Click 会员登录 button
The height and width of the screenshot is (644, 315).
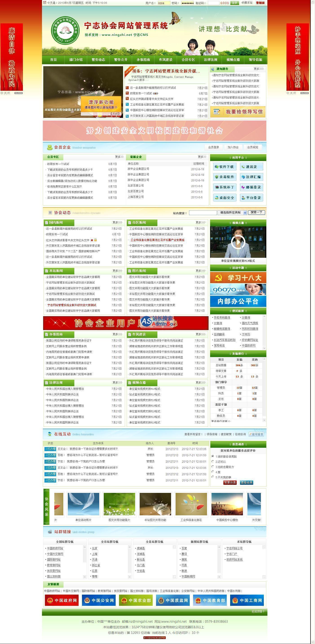[214, 147]
